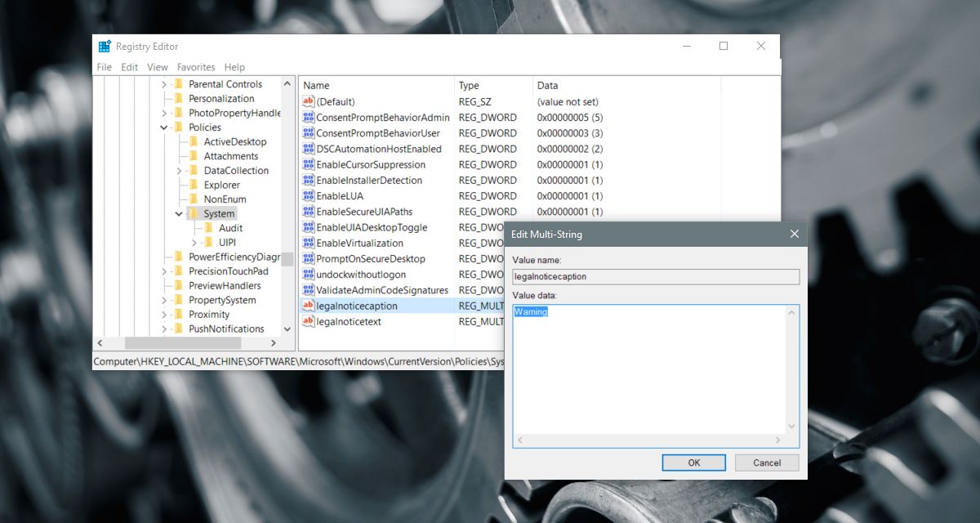Select the Explorer key in tree
The image size is (980, 523).
(221, 185)
